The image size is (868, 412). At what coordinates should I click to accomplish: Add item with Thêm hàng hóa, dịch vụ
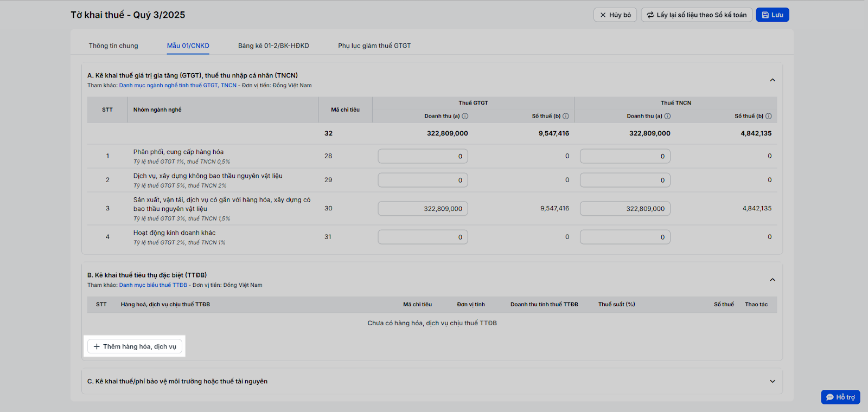click(x=135, y=346)
